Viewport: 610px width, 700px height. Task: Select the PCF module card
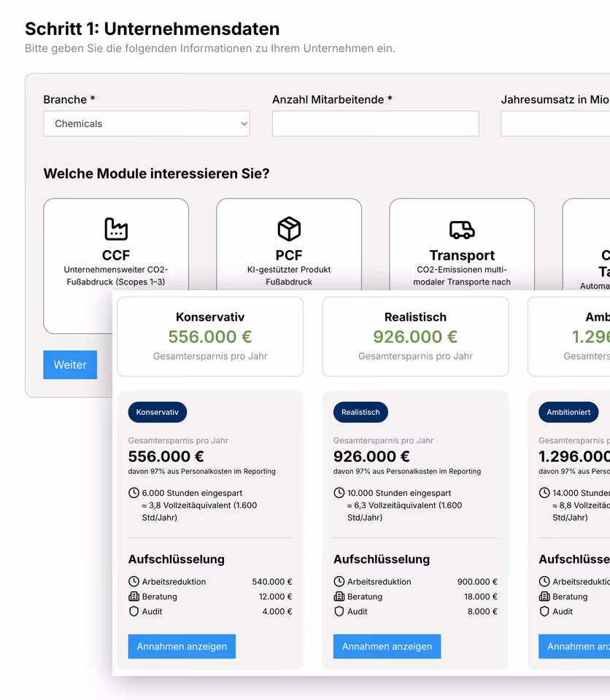[x=289, y=245]
